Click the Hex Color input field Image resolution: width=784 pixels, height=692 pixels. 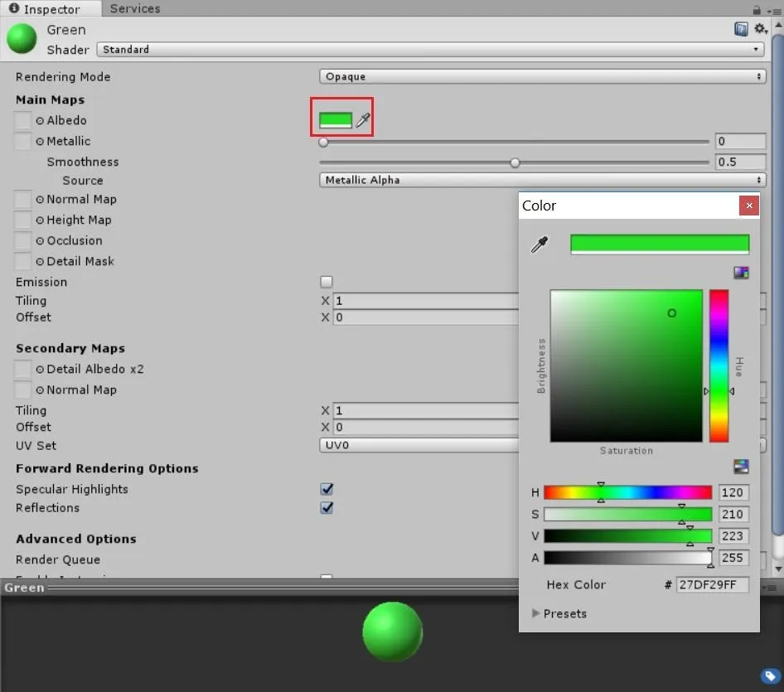713,584
